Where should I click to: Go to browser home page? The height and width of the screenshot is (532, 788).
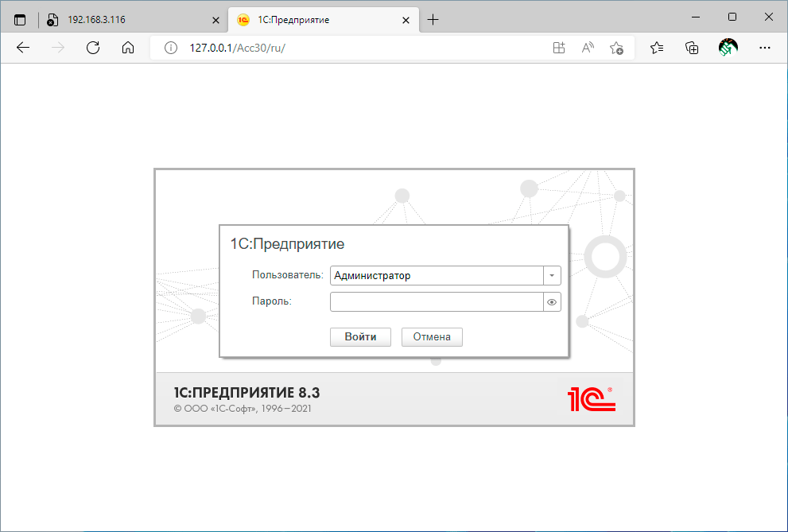[x=128, y=48]
